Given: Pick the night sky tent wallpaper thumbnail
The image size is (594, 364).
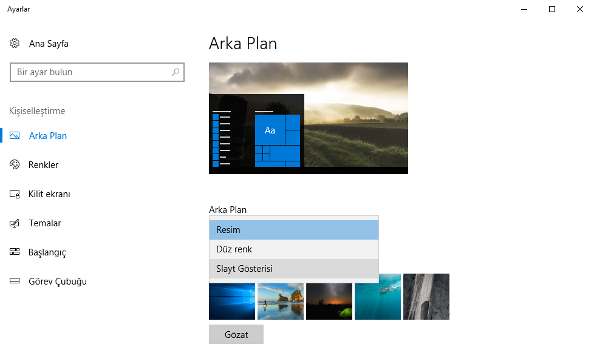Looking at the screenshot, I should pyautogui.click(x=329, y=300).
